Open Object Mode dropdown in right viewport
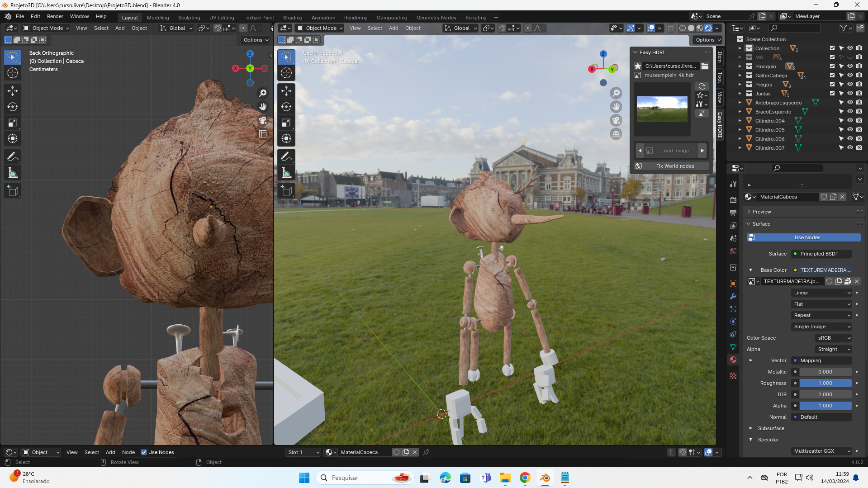 (x=319, y=28)
